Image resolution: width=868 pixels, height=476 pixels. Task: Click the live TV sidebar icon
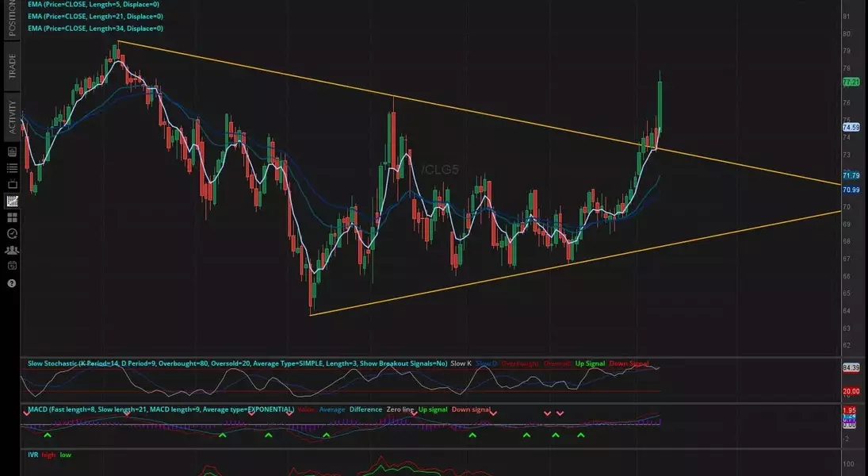[12, 185]
